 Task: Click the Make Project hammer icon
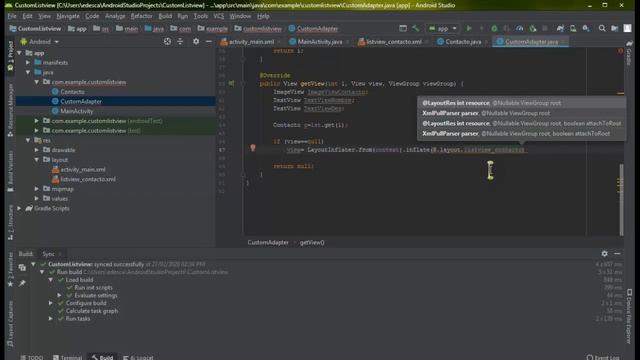[416, 28]
